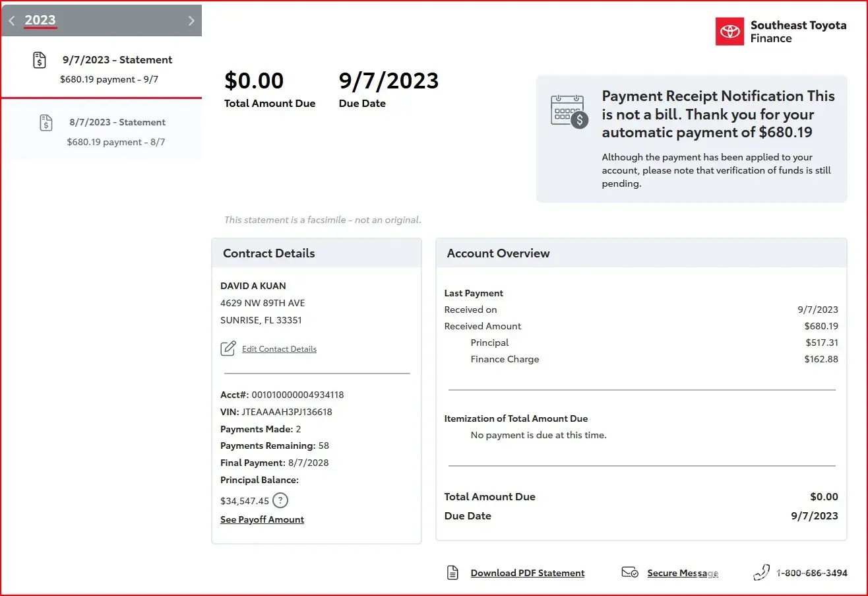Open the Secure Message link
Viewport: 868px width, 596px height.
(682, 573)
